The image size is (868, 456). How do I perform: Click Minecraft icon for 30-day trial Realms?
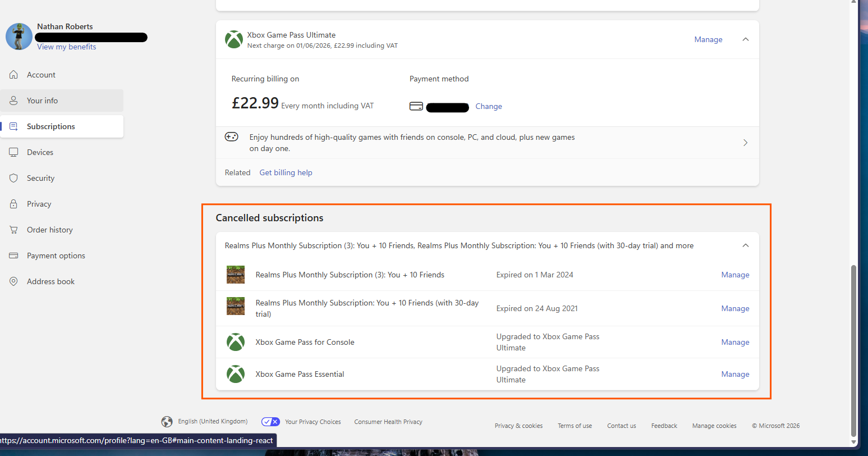pos(236,306)
